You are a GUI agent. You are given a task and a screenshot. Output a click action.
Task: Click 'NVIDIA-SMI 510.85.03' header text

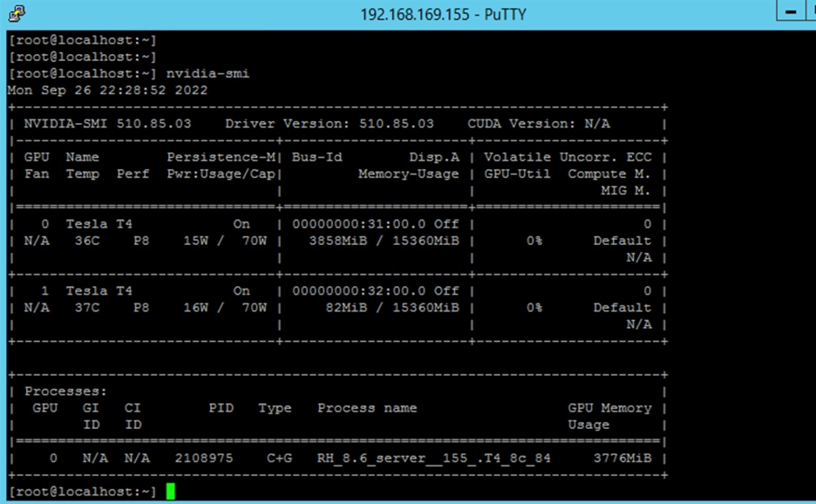pos(107,124)
